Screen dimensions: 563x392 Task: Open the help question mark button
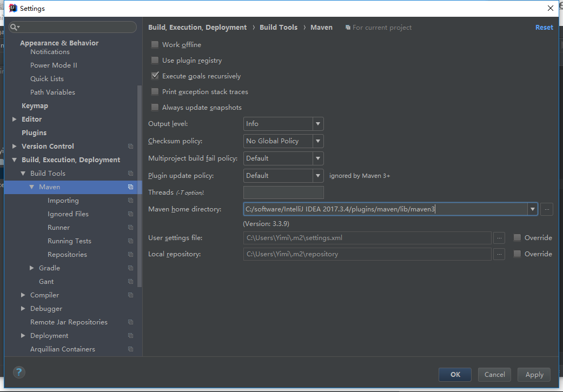[19, 372]
